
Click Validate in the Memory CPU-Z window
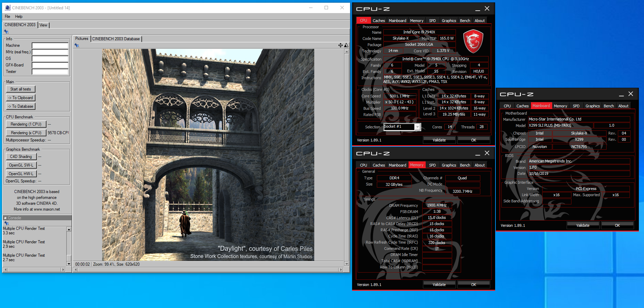coord(439,285)
